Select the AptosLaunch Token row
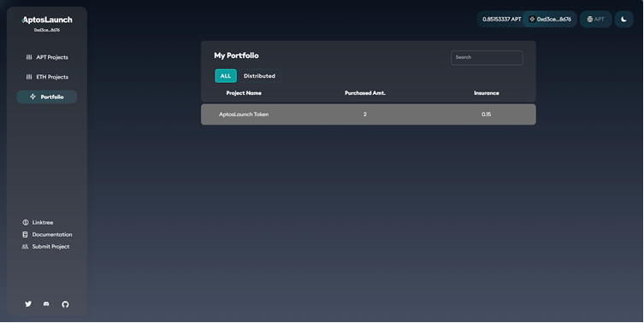The height and width of the screenshot is (323, 644). [x=369, y=115]
